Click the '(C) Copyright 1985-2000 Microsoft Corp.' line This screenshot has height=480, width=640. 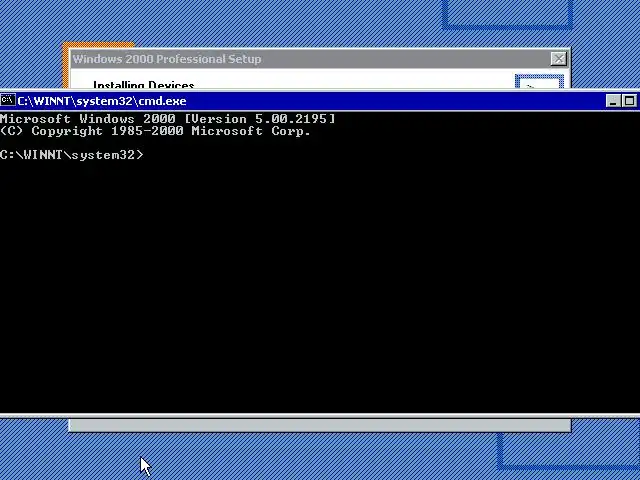pos(155,131)
